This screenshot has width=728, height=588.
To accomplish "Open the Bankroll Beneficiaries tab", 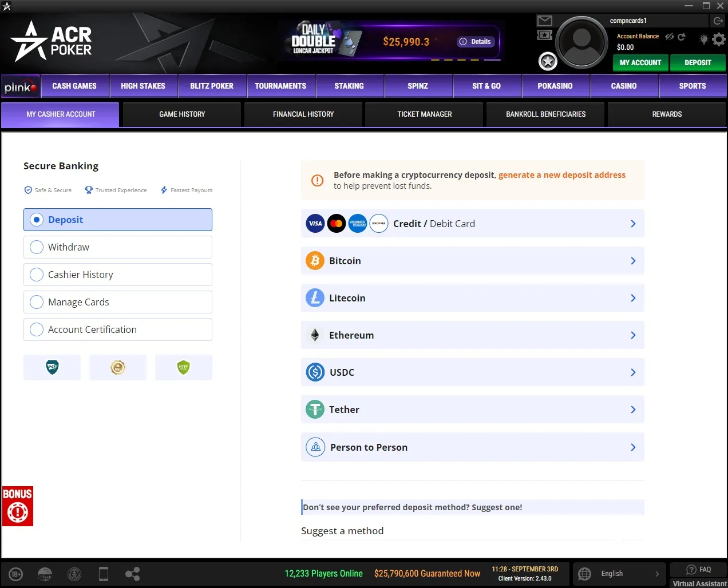I will click(x=546, y=114).
